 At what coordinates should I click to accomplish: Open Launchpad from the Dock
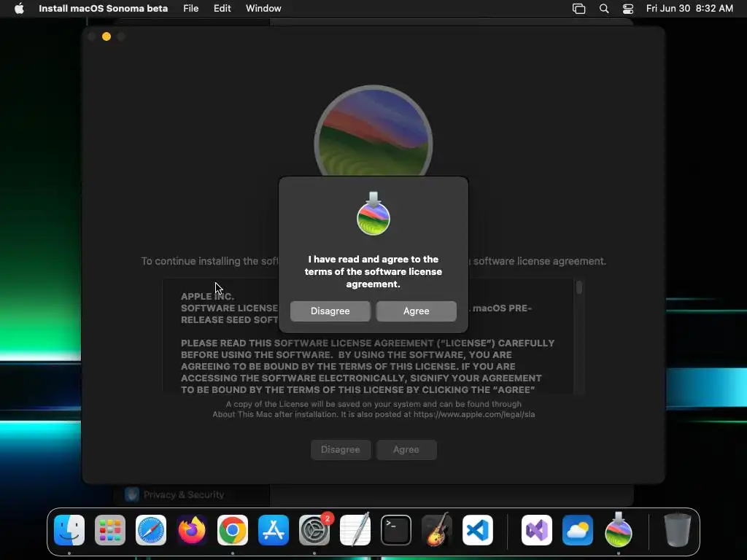click(110, 530)
